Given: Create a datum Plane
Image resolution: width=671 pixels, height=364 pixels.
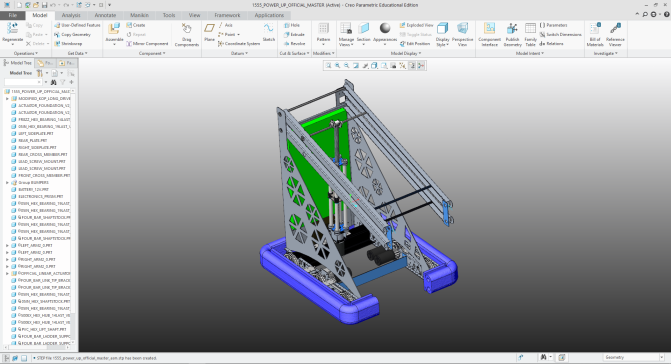Looking at the screenshot, I should point(209,29).
